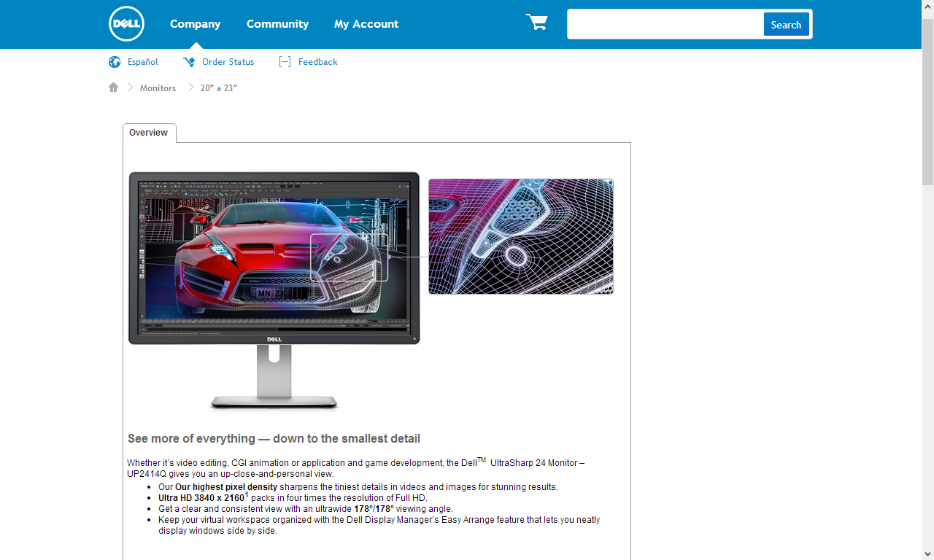Click the vertical scrollbar thumb

point(927,101)
